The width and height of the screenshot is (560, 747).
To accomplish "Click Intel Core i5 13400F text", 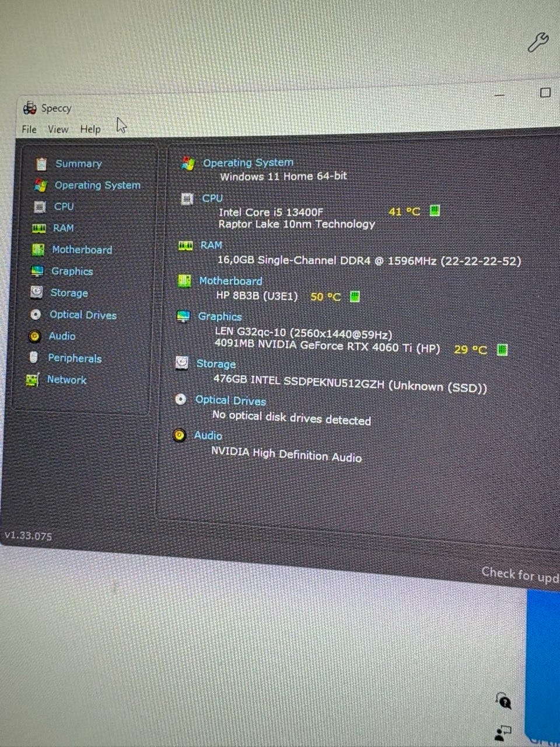I will click(271, 212).
